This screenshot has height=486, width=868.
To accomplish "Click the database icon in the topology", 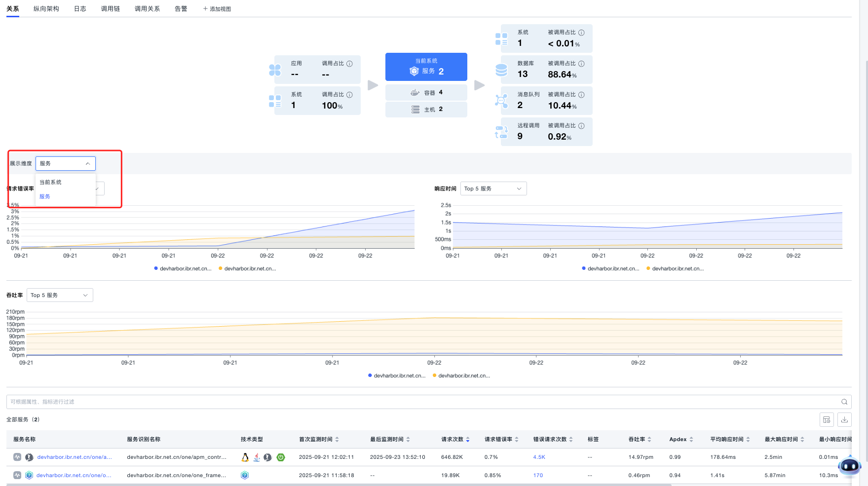I will (501, 70).
